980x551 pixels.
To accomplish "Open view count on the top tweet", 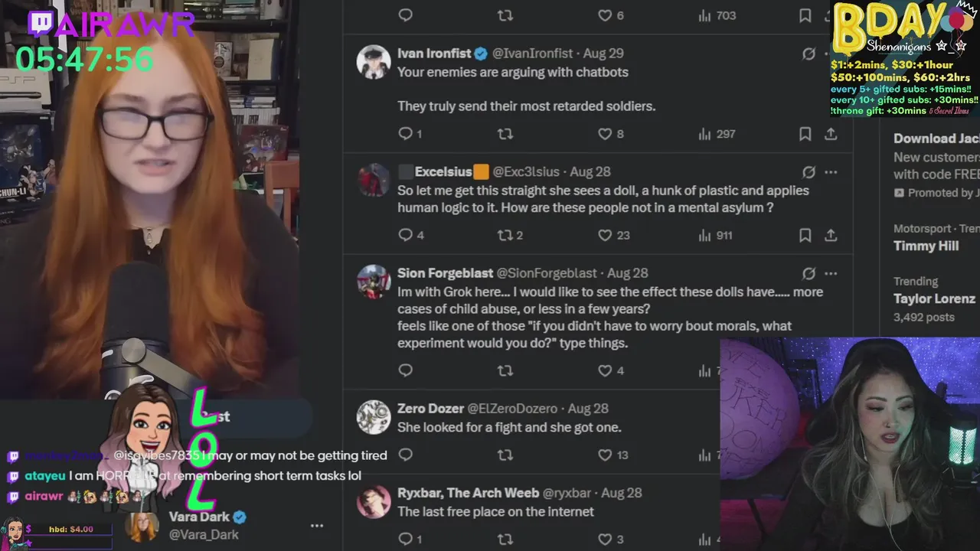I will pyautogui.click(x=717, y=15).
